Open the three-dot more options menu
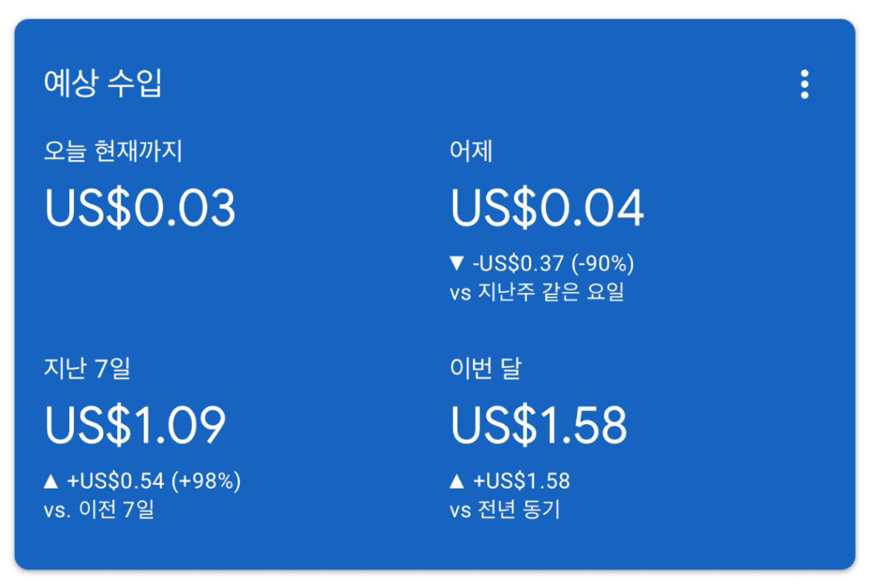 click(805, 84)
